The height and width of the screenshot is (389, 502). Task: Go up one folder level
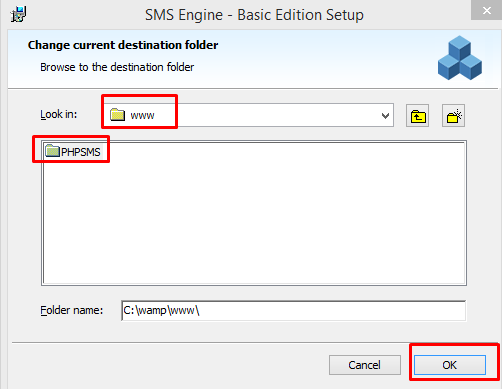pos(417,116)
